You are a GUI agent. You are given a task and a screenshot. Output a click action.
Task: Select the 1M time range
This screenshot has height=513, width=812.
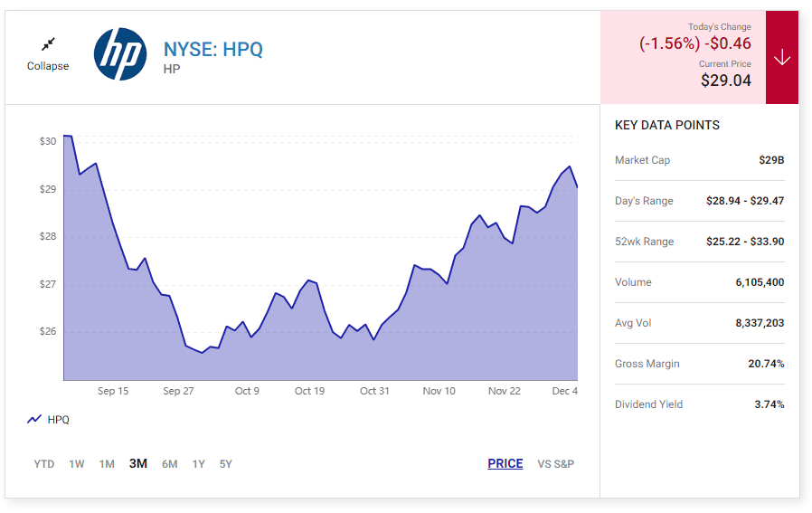[x=107, y=464]
